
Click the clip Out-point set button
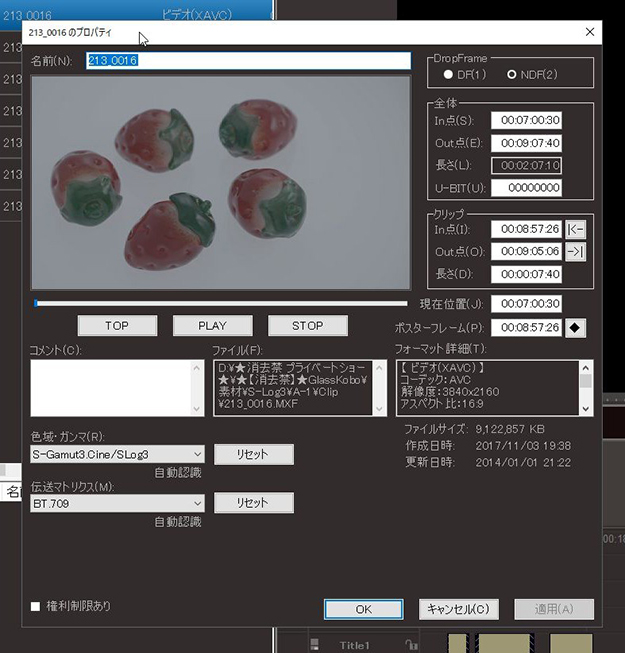coord(575,252)
